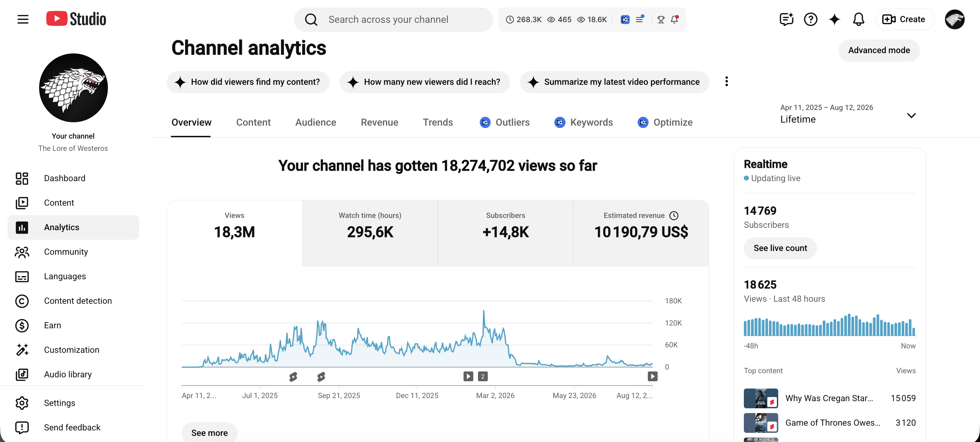
Task: Open Settings in the sidebar
Action: (x=73, y=403)
